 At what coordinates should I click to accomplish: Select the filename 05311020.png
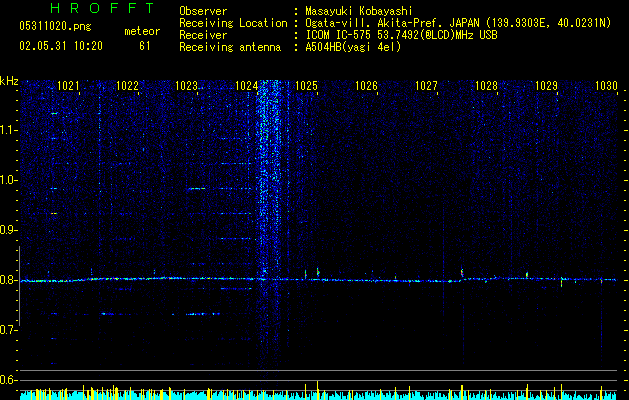click(55, 27)
